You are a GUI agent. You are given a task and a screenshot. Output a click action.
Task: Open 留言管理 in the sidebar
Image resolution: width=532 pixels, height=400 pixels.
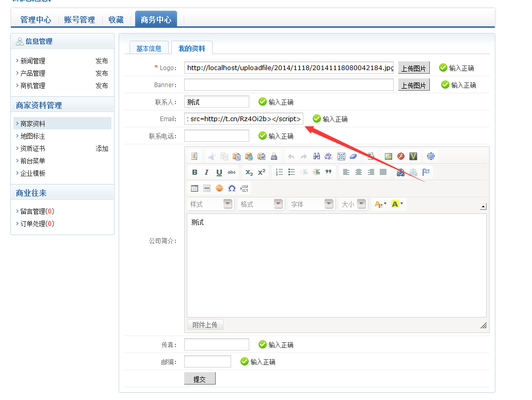pyautogui.click(x=37, y=211)
